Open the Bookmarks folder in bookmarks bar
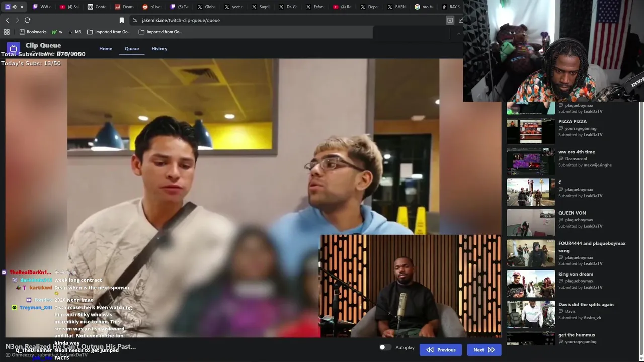644x362 pixels. 33,32
